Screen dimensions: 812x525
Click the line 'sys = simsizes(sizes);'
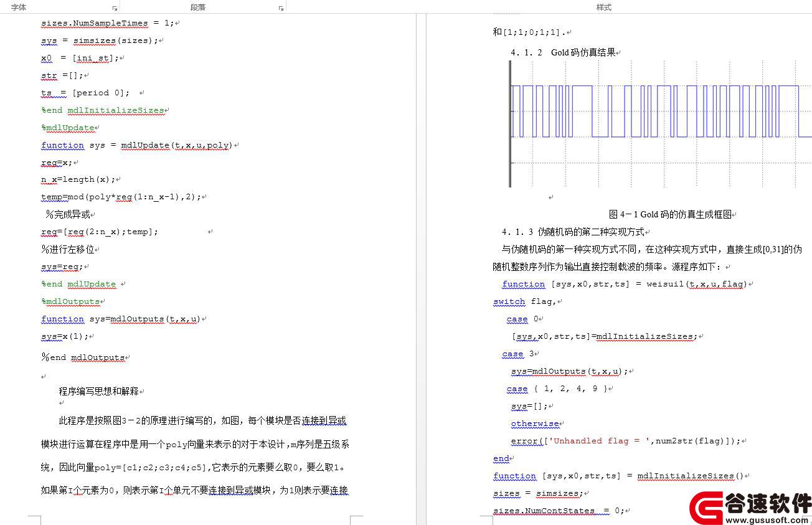coord(100,40)
